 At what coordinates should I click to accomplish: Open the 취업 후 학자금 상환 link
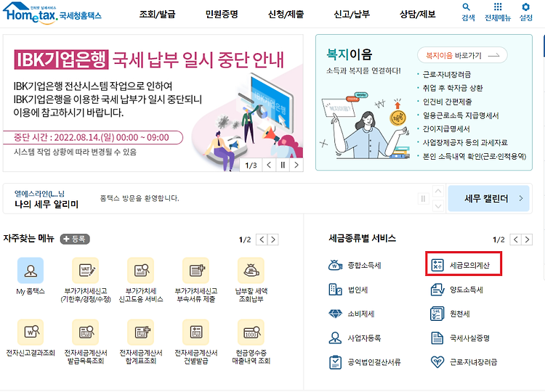click(453, 88)
